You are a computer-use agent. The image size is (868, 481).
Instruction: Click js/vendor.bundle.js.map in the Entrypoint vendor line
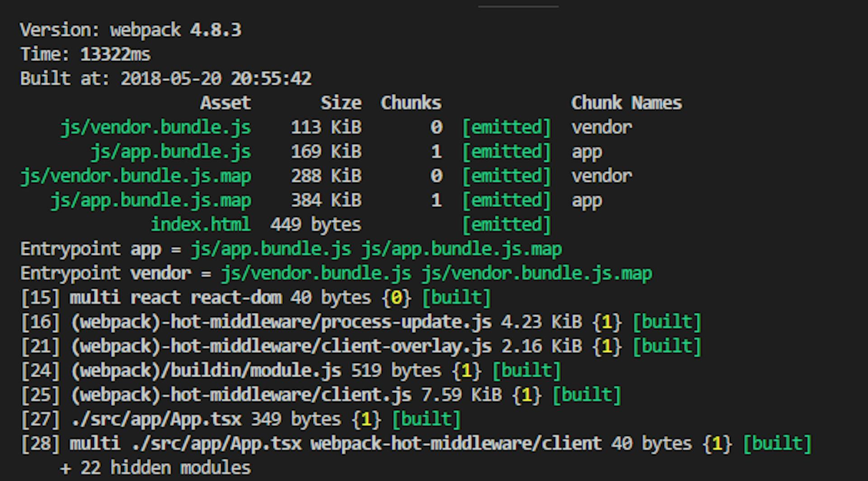537,274
